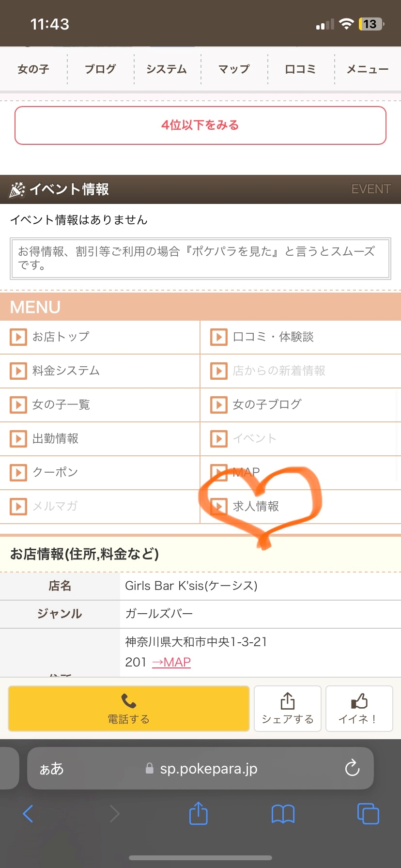This screenshot has width=401, height=868.
Task: Go to 出勤情報 menu item
Action: (55, 439)
